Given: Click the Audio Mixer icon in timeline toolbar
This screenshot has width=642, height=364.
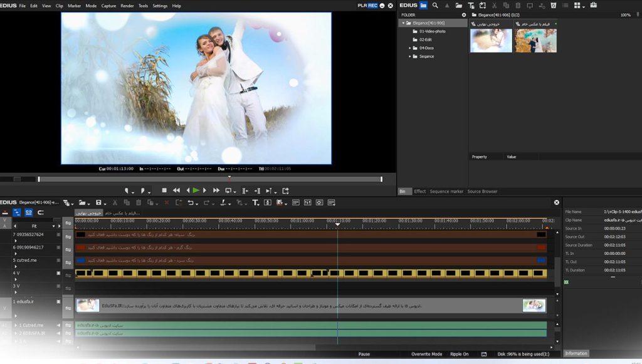Looking at the screenshot, I should coord(307,202).
